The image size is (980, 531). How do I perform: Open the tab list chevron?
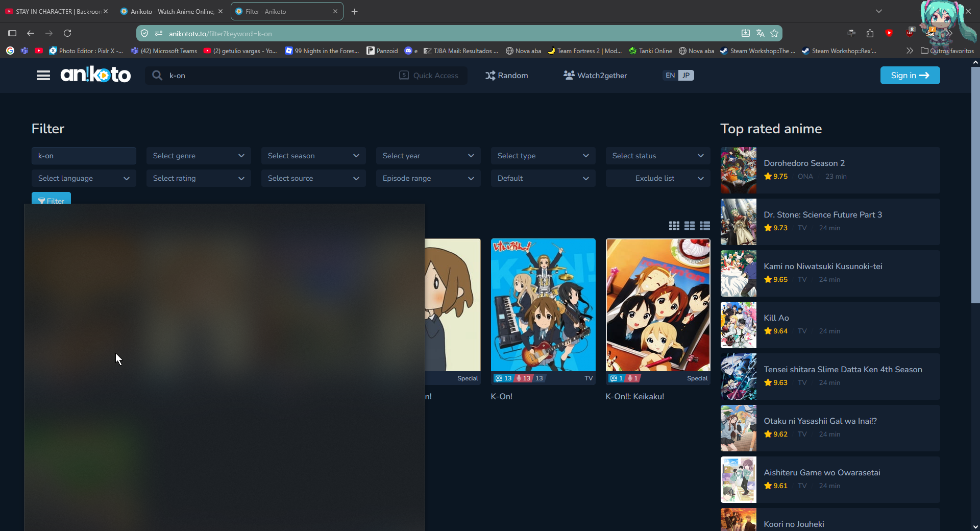pos(878,11)
